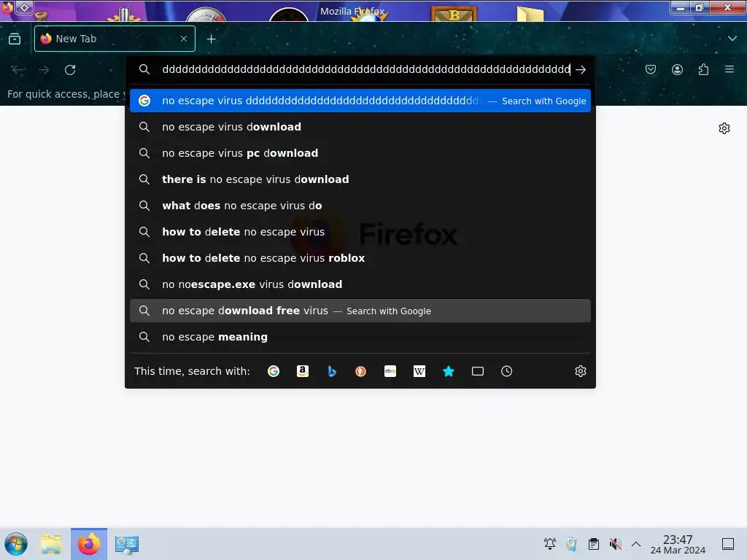Expand the list all tabs chevron
This screenshot has height=560, width=747.
732,39
